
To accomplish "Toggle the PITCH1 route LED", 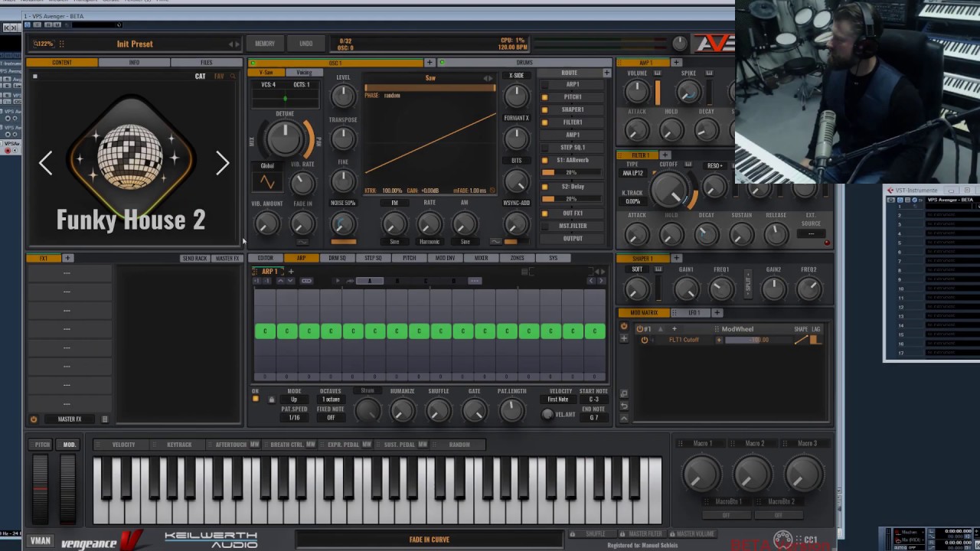I will (545, 97).
